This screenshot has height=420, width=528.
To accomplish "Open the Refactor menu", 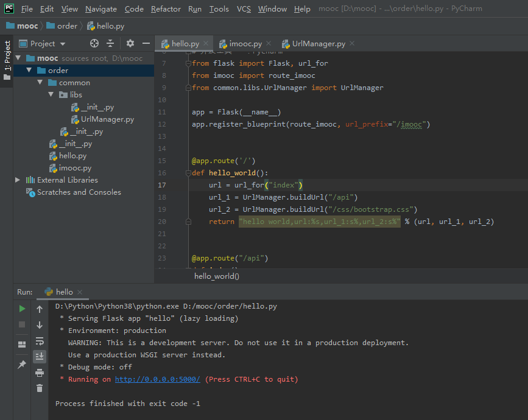I will pyautogui.click(x=166, y=9).
